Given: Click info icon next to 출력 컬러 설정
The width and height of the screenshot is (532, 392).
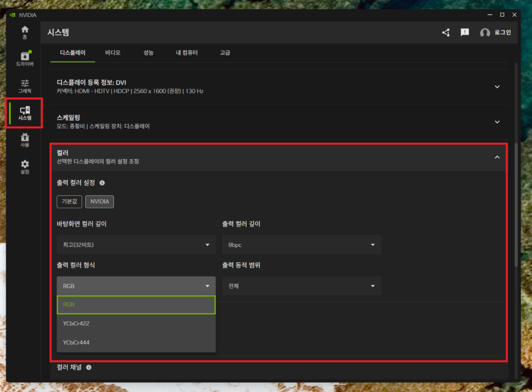Looking at the screenshot, I should (x=102, y=183).
